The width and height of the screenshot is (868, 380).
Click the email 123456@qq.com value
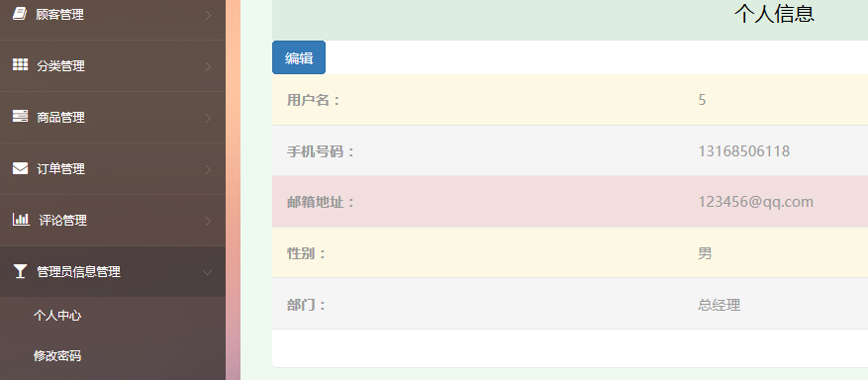[755, 202]
